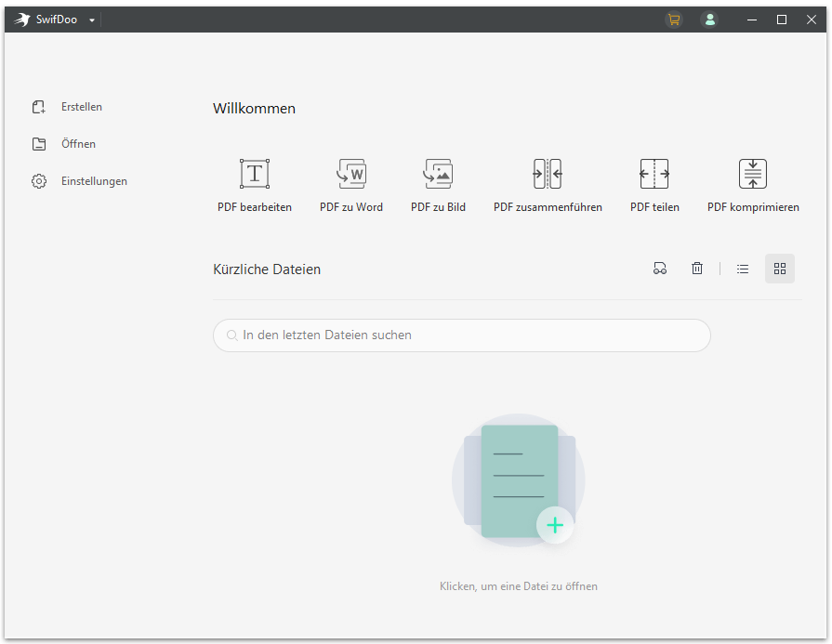Select Öffnen in the sidebar

(78, 144)
